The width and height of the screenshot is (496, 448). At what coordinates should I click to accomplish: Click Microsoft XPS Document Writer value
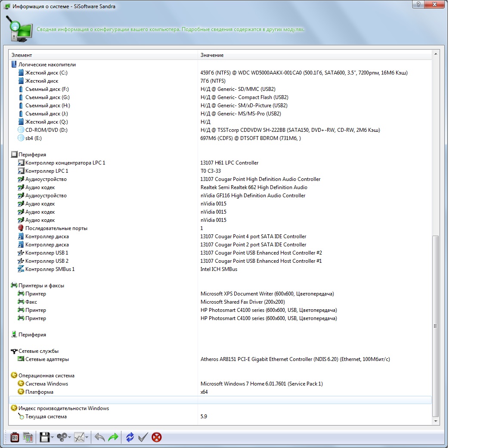click(x=267, y=294)
